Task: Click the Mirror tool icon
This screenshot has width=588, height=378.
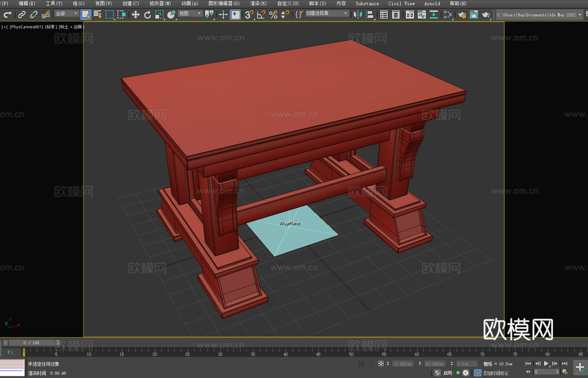Action: (358, 15)
